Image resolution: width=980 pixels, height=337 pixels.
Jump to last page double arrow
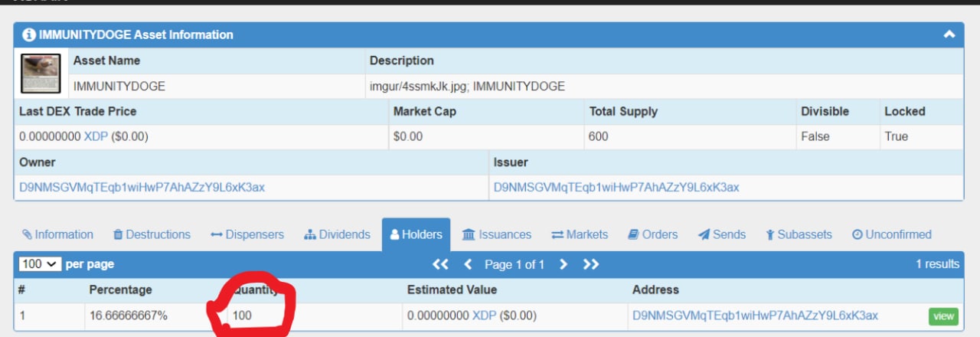point(591,264)
